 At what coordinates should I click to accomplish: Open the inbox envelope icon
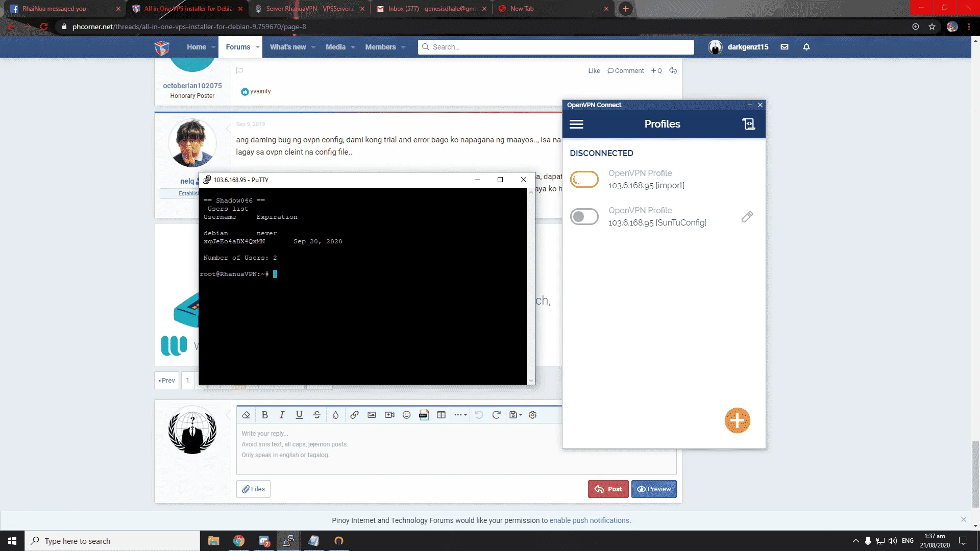click(x=785, y=47)
